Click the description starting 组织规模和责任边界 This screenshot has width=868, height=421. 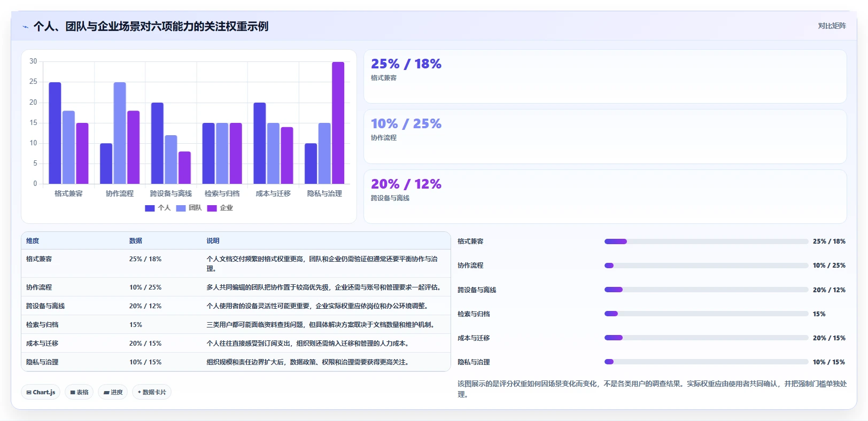308,362
